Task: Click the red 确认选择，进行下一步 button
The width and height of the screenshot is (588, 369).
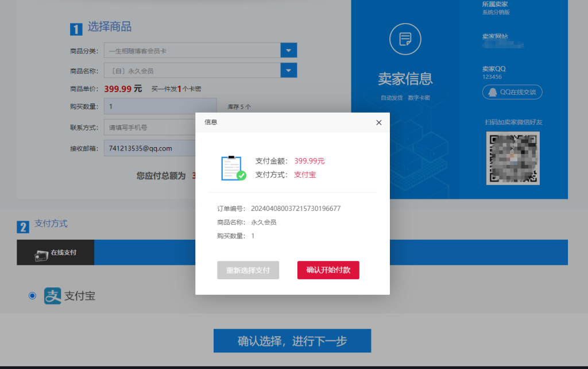Action: 292,340
